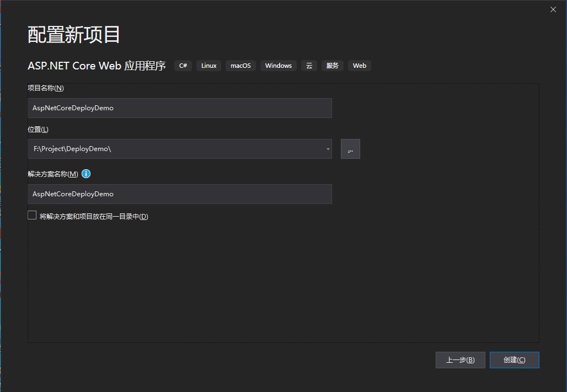Focus the 项目名称 input field
This screenshot has height=392, width=567.
point(180,108)
